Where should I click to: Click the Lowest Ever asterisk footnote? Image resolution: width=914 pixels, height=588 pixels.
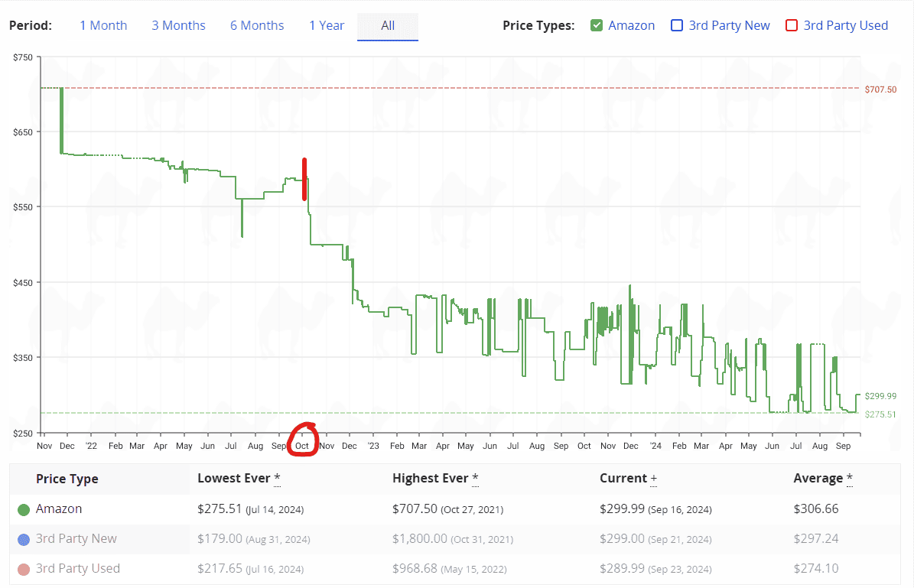(x=277, y=479)
